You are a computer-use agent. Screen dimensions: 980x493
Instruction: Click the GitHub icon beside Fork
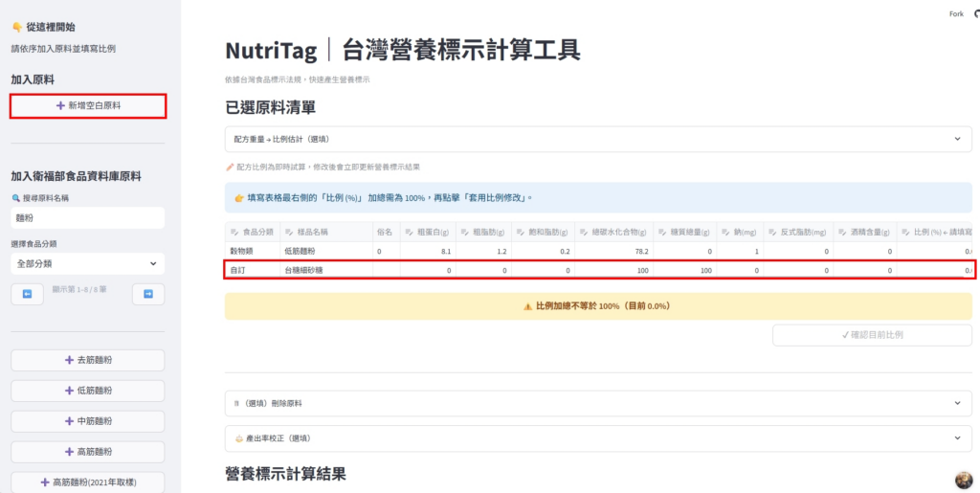pyautogui.click(x=977, y=13)
